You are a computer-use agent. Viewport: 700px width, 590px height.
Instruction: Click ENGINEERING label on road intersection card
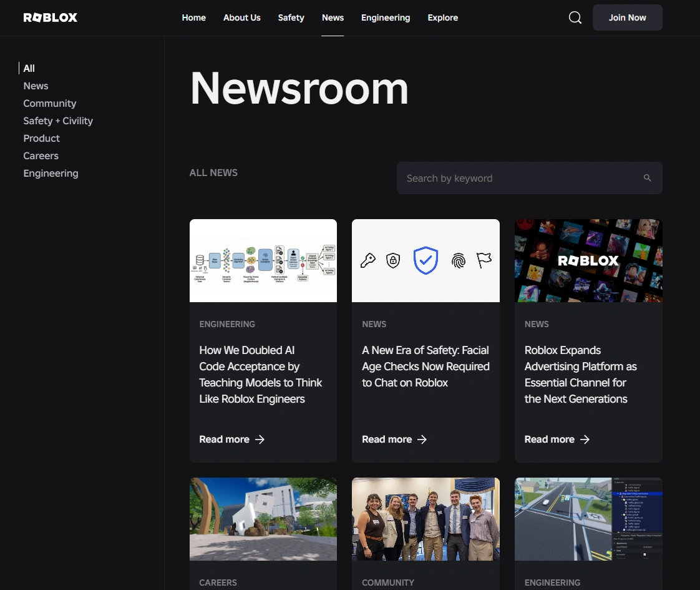pyautogui.click(x=552, y=583)
